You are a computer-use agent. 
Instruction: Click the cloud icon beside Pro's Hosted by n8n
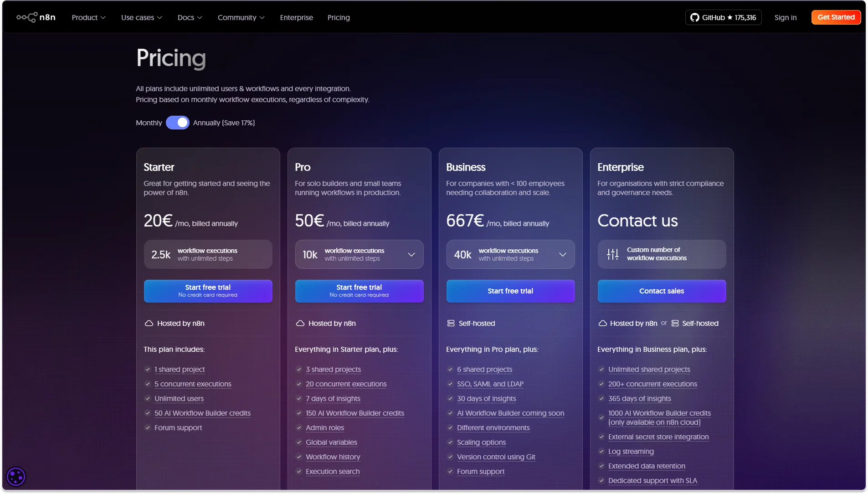[300, 323]
